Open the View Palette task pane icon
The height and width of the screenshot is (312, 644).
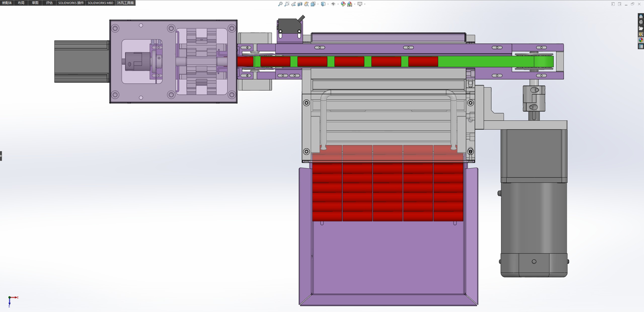tap(641, 34)
